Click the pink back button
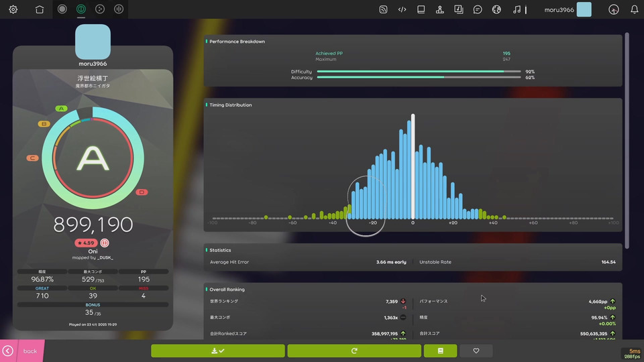This screenshot has width=644, height=362. pos(21,351)
